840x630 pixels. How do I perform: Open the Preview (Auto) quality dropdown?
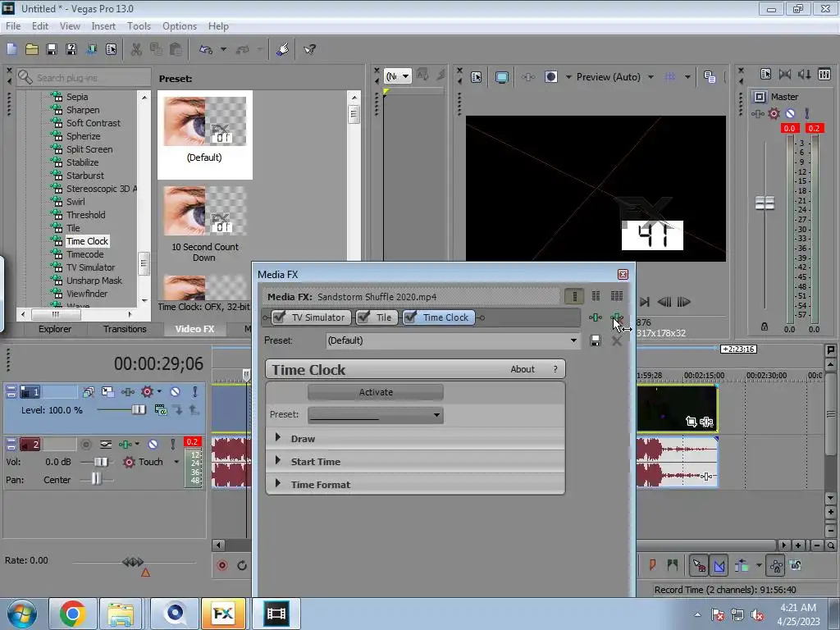(615, 77)
